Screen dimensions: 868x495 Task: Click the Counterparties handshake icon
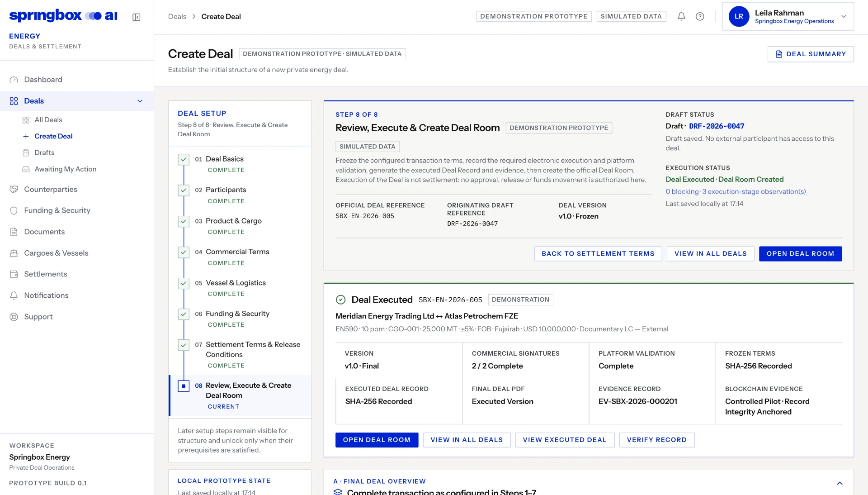[x=14, y=189]
